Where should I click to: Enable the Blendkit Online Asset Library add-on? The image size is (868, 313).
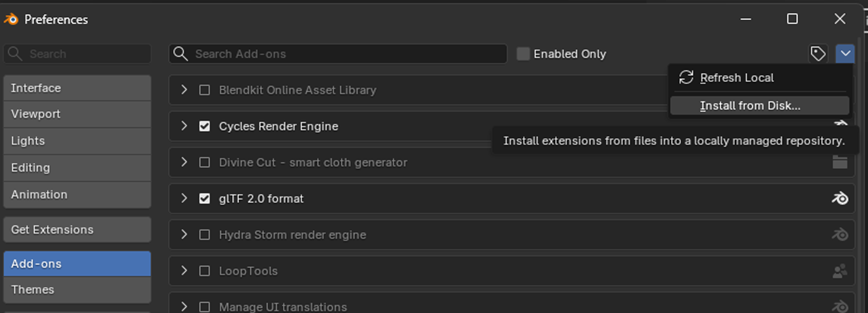(204, 90)
